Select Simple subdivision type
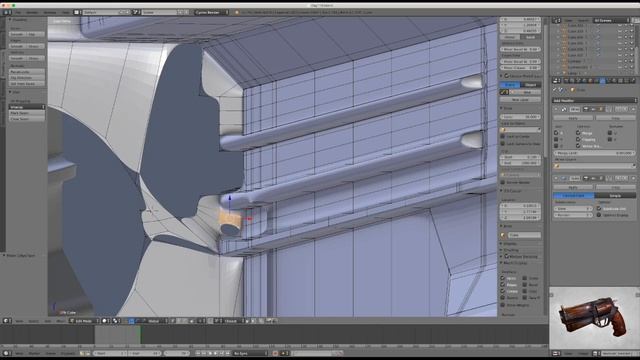Screen dimensions: 640x360 [615, 196]
